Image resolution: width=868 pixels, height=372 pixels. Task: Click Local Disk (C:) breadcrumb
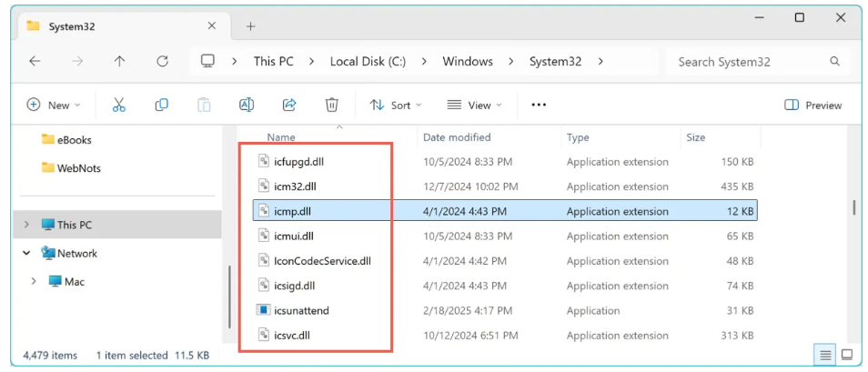click(368, 62)
